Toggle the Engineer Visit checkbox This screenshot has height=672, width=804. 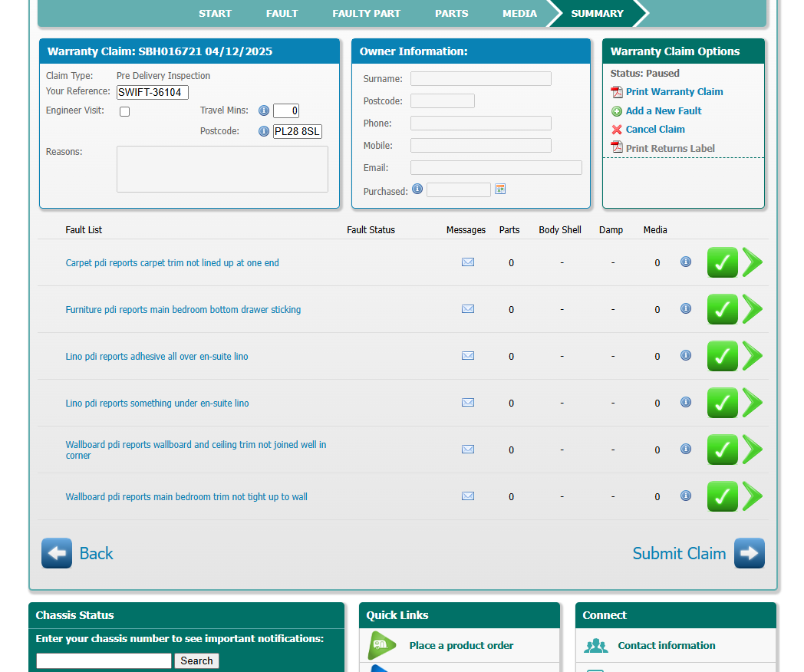pyautogui.click(x=125, y=111)
